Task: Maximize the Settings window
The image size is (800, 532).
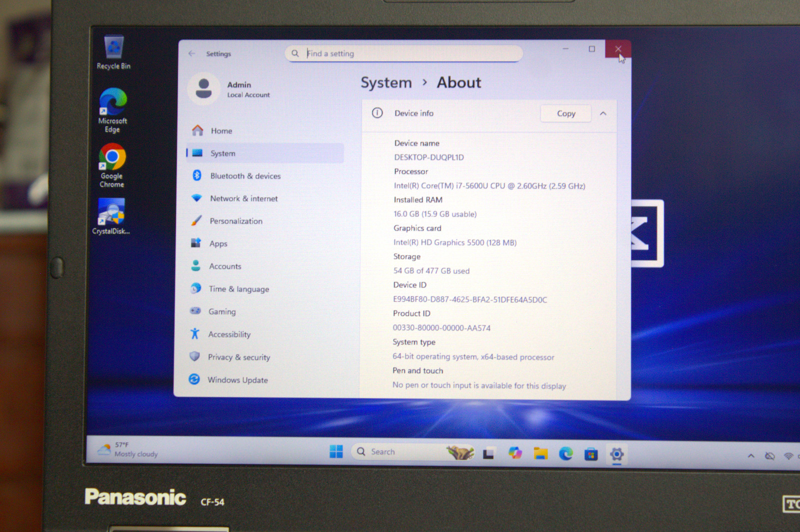Action: [591, 49]
